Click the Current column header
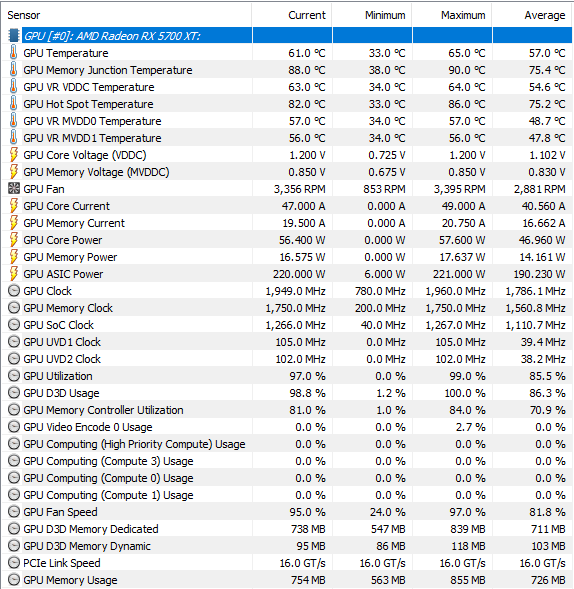 coord(292,15)
